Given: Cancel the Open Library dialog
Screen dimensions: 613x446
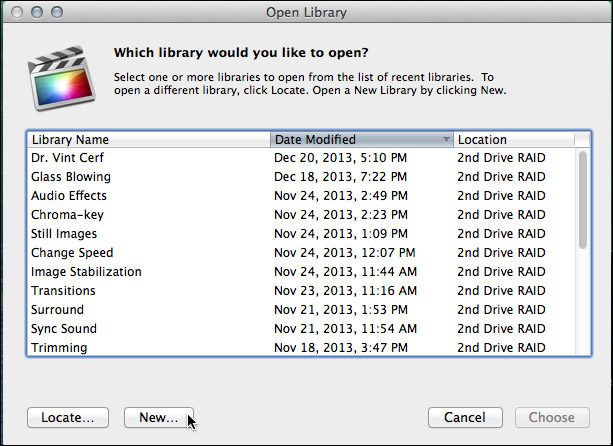Looking at the screenshot, I should click(x=465, y=417).
